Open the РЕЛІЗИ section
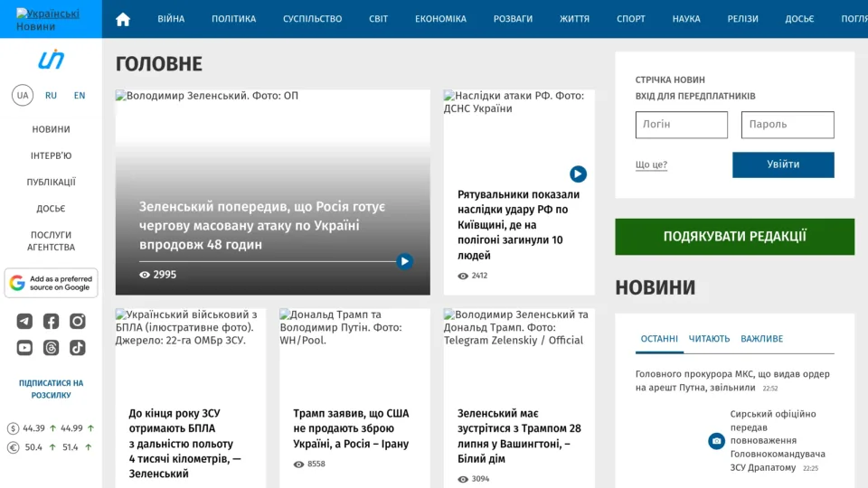This screenshot has height=488, width=868. (743, 19)
